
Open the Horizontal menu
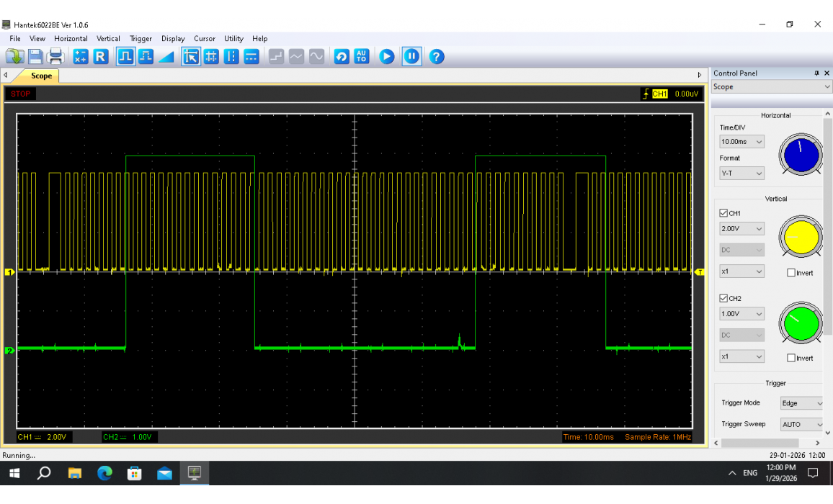(71, 39)
